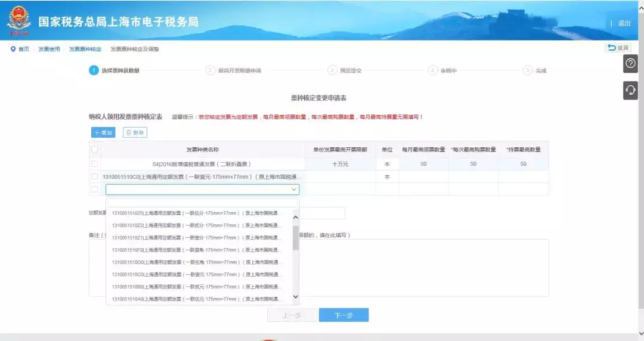Open the headset customer service icon
644x341 pixels.
[630, 90]
